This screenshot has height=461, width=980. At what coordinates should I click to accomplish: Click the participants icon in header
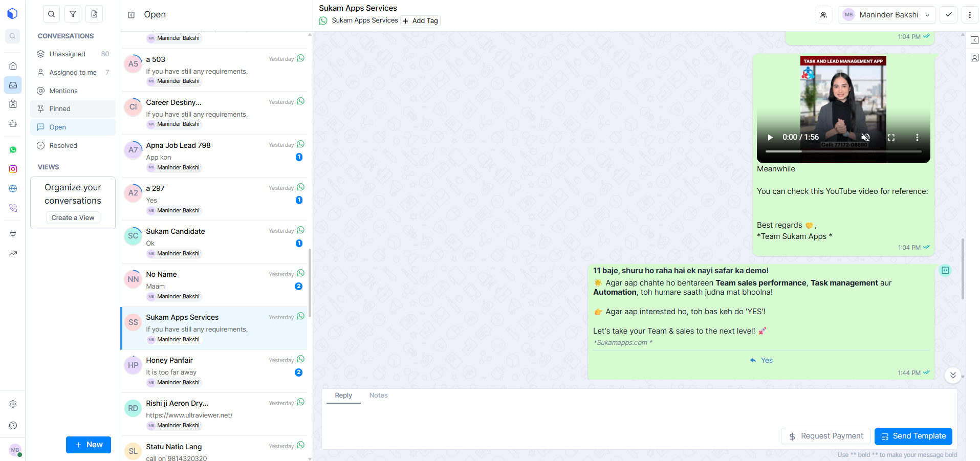point(823,15)
